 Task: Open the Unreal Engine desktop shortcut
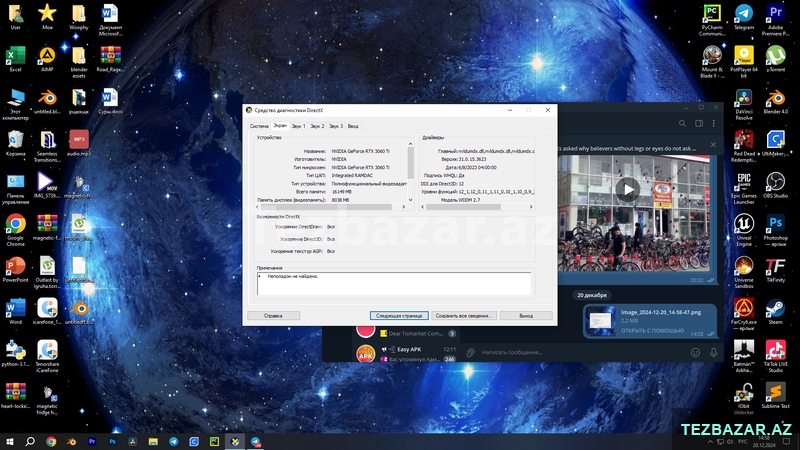744,230
